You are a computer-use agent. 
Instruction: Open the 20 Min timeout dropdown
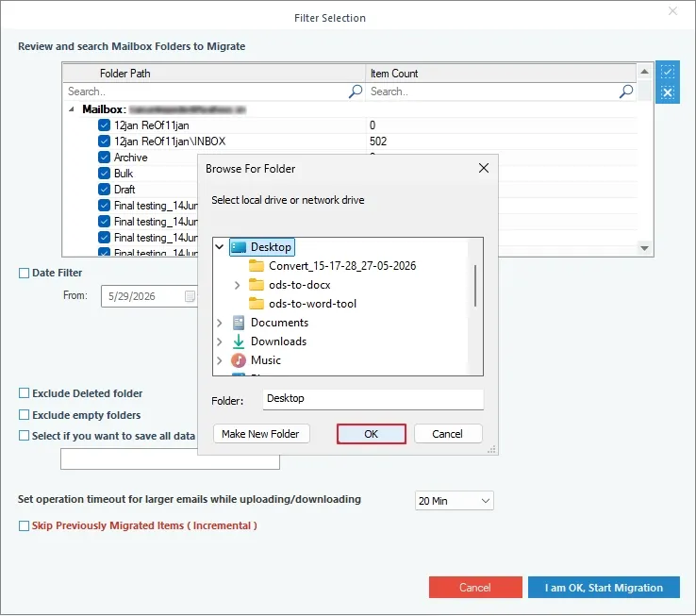(x=454, y=501)
